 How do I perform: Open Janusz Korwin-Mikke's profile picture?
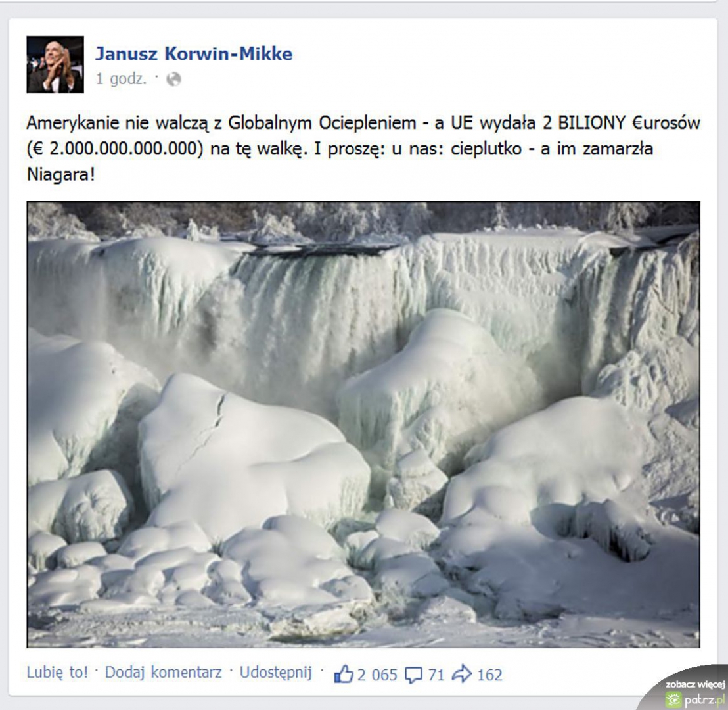[x=55, y=64]
